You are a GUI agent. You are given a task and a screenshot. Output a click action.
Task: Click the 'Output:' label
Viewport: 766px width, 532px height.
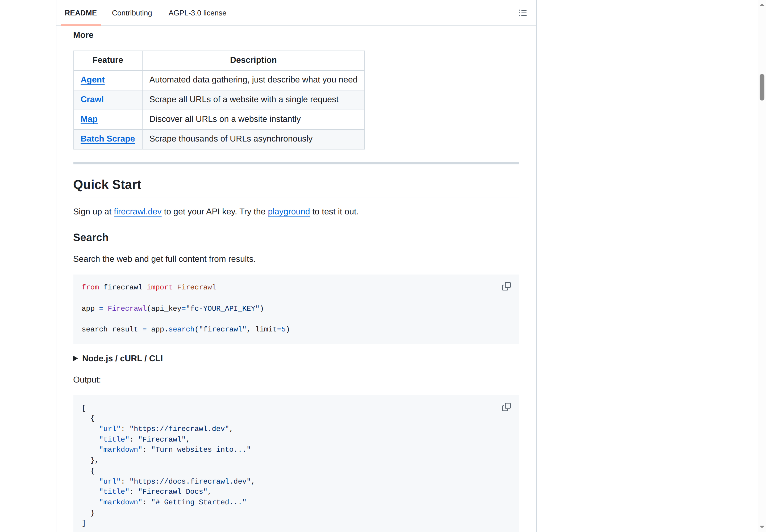(x=87, y=380)
